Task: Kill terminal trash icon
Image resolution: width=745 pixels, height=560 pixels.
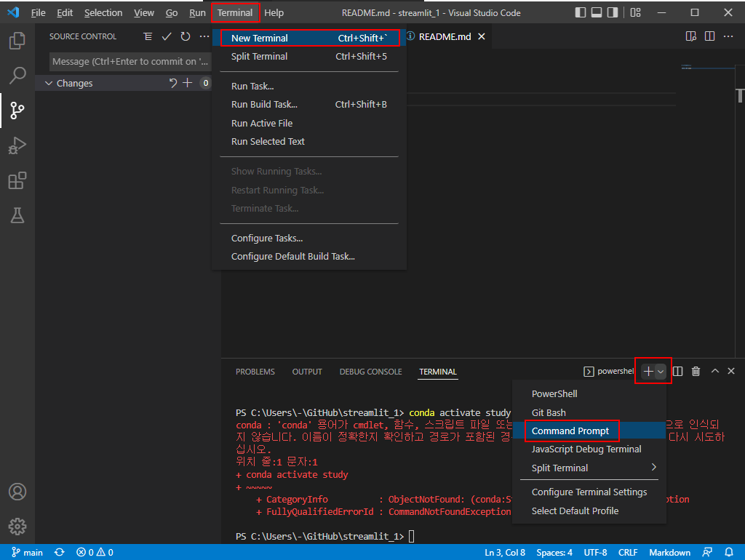Action: [x=696, y=372]
